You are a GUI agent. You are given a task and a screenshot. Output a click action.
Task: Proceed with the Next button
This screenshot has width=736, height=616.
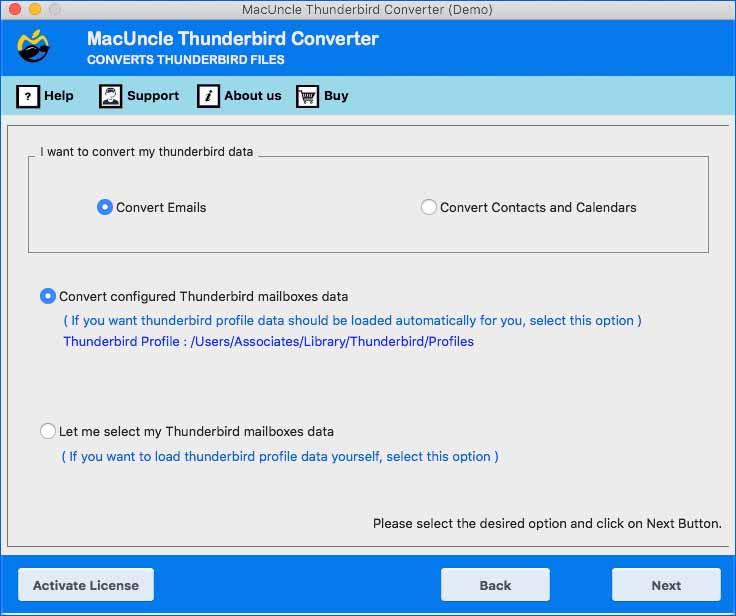(666, 585)
